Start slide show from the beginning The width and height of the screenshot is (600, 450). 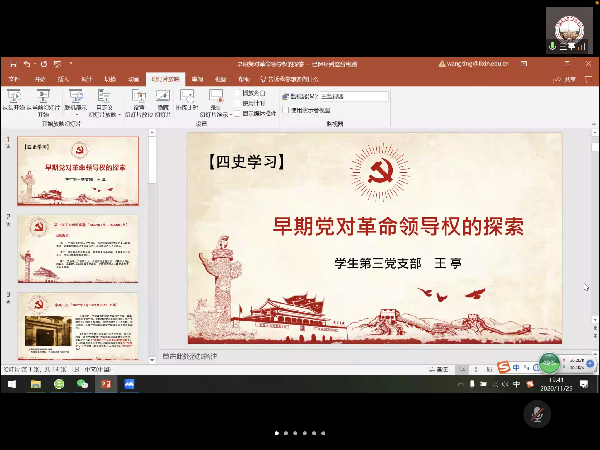(14, 100)
